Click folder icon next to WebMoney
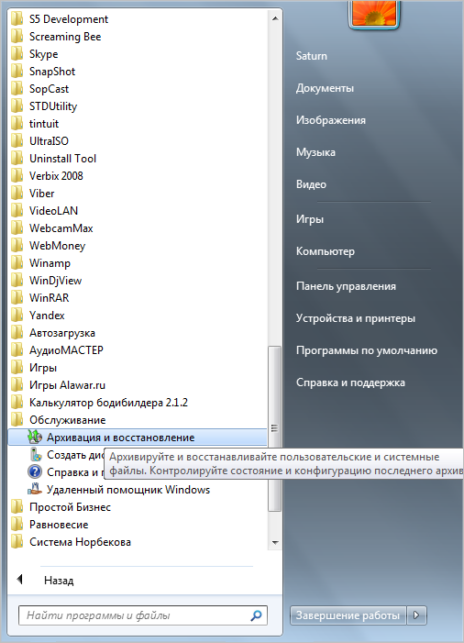464x643 pixels. pos(17,245)
